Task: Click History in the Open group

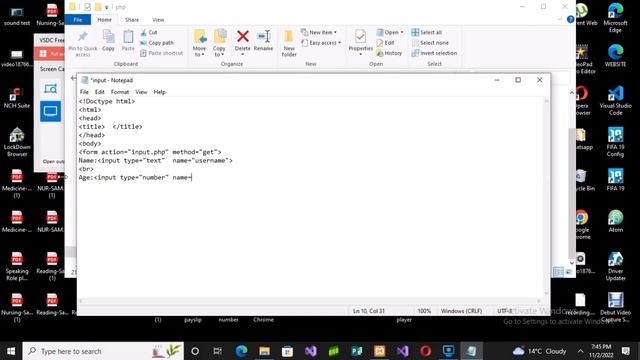Action: 389,53
